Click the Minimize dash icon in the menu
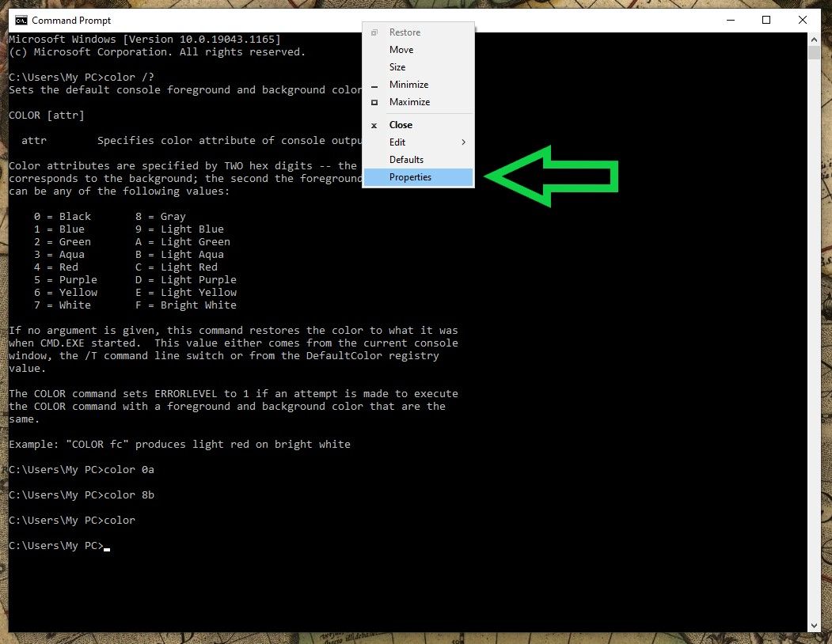 click(x=373, y=85)
